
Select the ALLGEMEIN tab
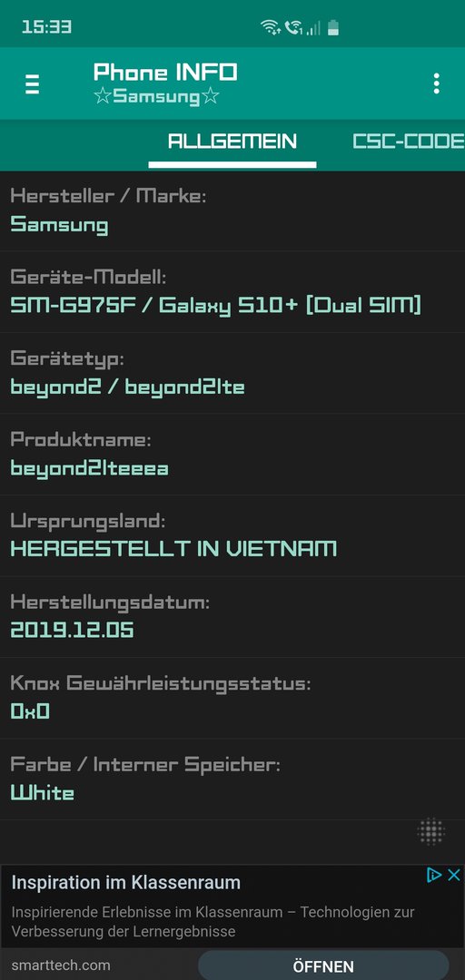(232, 142)
